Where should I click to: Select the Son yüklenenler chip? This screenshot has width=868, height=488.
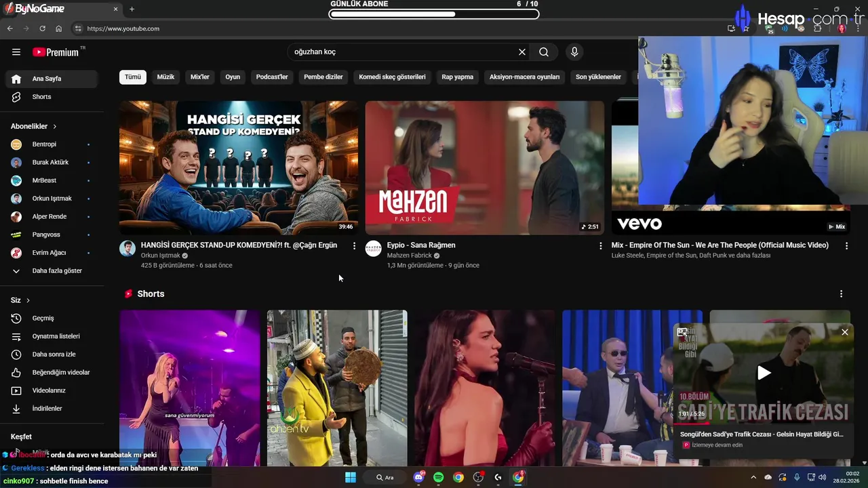(598, 77)
